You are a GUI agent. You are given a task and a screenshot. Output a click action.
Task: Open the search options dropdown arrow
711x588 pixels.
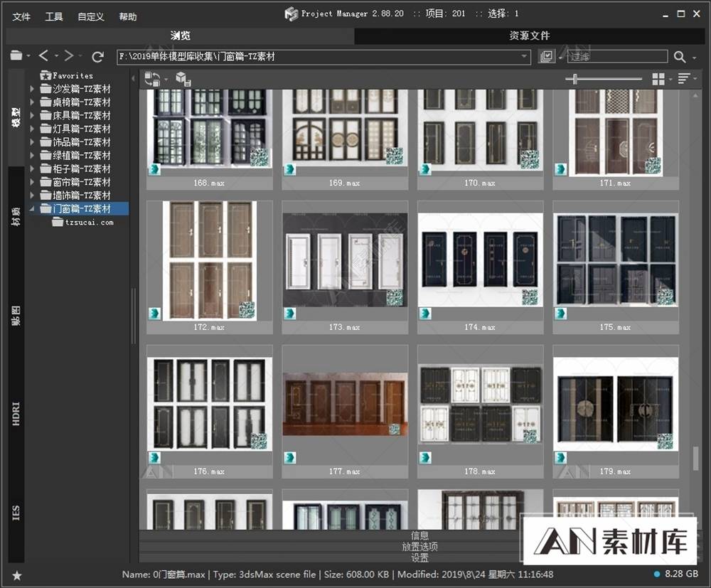pyautogui.click(x=695, y=58)
